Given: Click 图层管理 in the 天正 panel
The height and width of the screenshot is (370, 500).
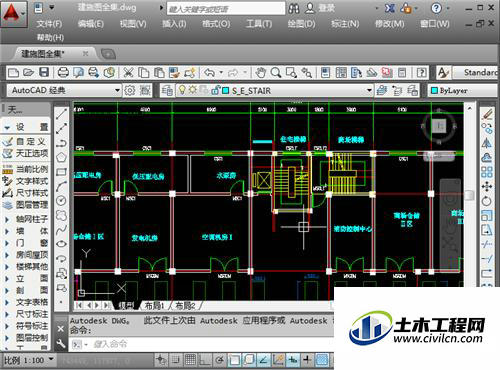Looking at the screenshot, I should [25, 204].
